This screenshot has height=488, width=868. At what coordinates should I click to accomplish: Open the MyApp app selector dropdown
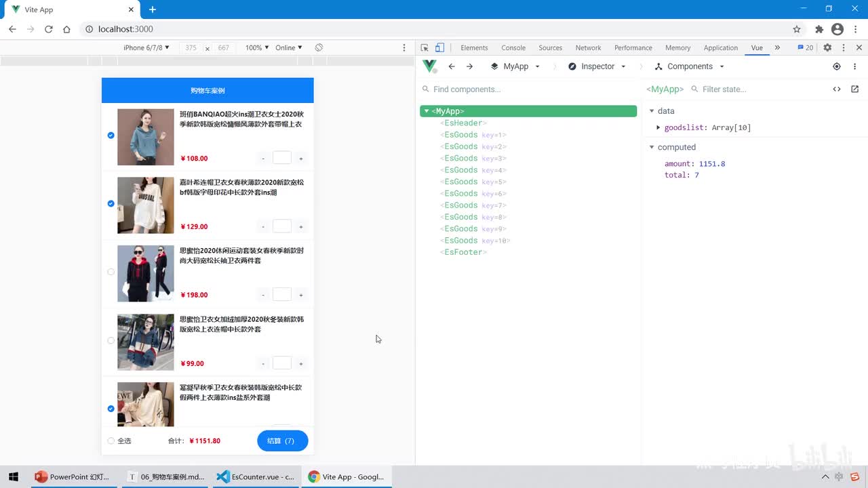(515, 66)
